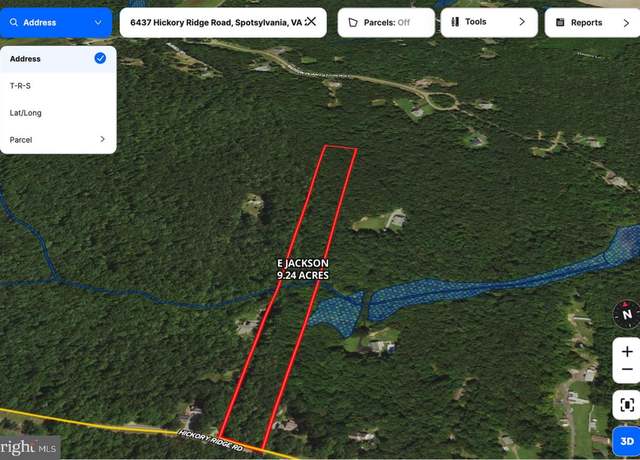The width and height of the screenshot is (640, 460).
Task: Expand the Tools panel chevron
Action: pyautogui.click(x=522, y=22)
